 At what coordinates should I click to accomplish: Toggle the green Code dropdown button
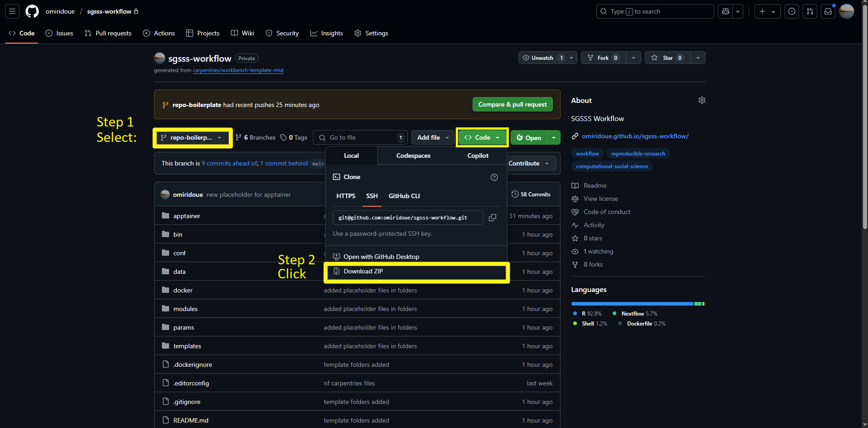pyautogui.click(x=482, y=137)
